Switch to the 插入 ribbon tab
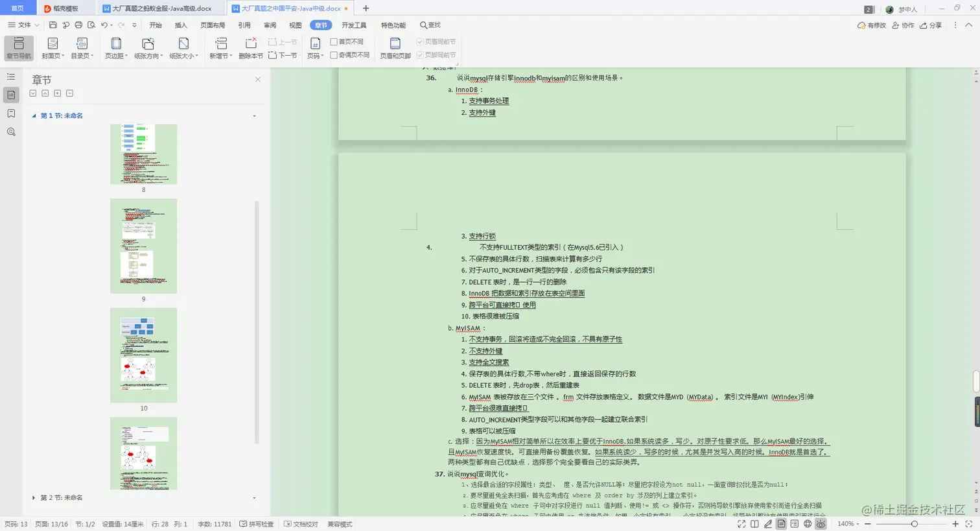Screen dimensions: 980x531 pos(180,25)
